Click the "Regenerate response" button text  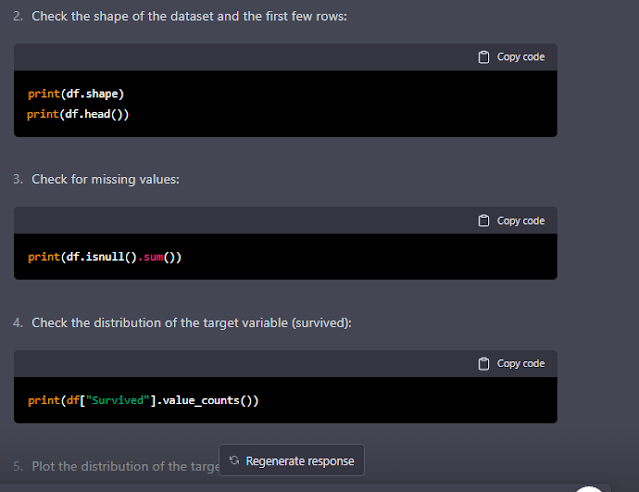coord(299,461)
